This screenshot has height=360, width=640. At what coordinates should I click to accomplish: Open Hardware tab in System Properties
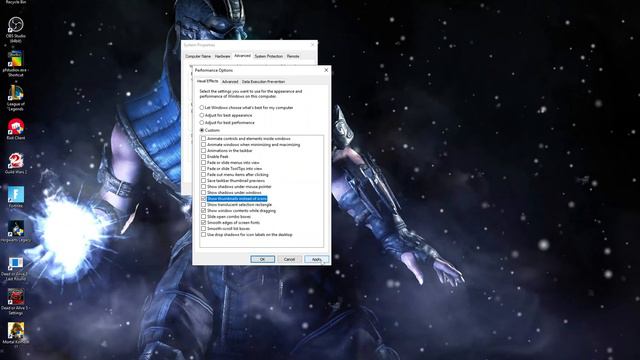pyautogui.click(x=222, y=56)
